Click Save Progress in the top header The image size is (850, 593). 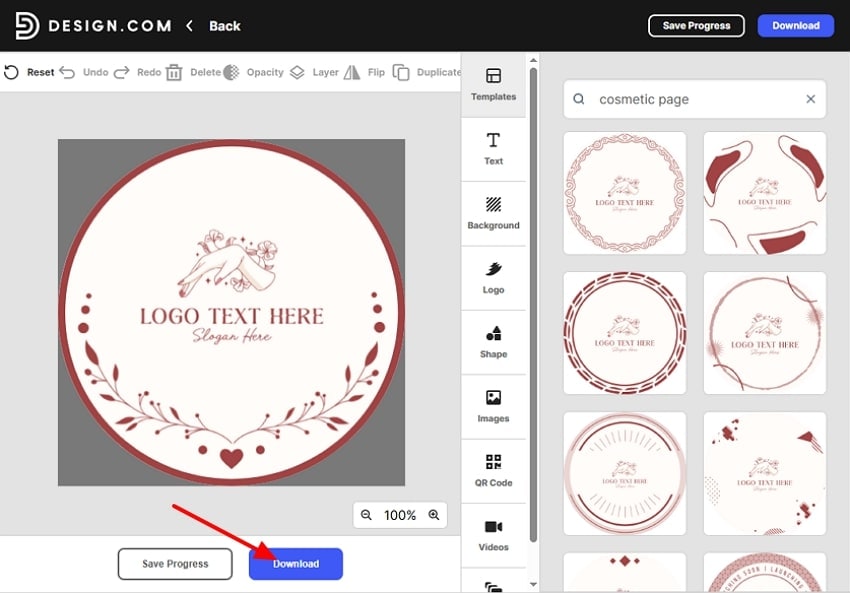pos(696,25)
